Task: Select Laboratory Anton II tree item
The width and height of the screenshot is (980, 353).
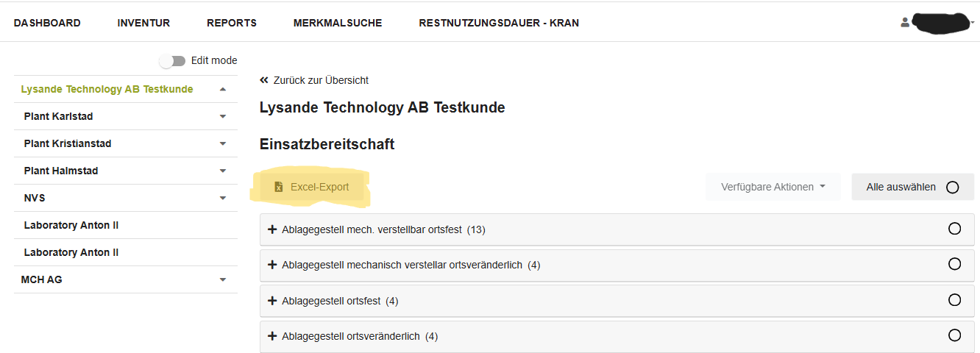Action: 71,225
